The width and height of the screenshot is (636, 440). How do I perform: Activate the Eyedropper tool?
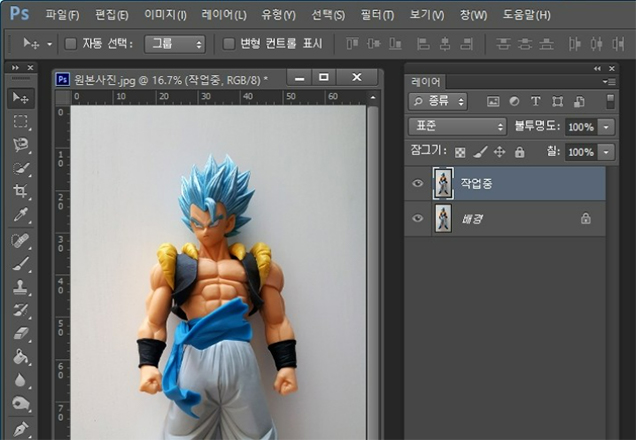click(20, 215)
